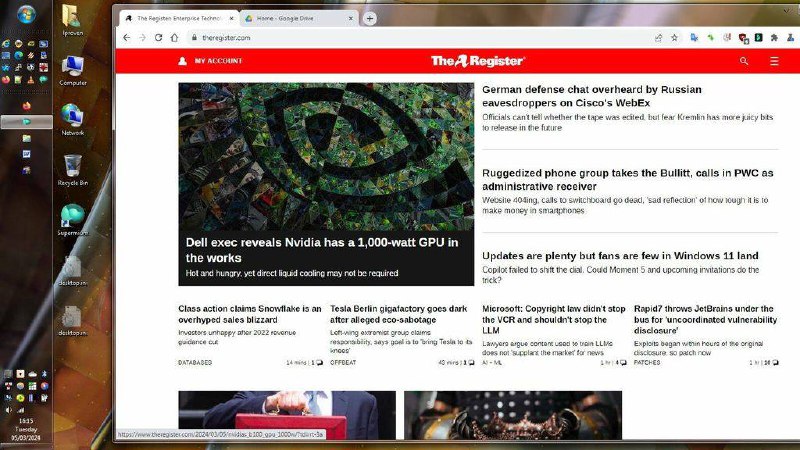
Task: Select the Supermium desktop shortcut
Action: point(72,220)
